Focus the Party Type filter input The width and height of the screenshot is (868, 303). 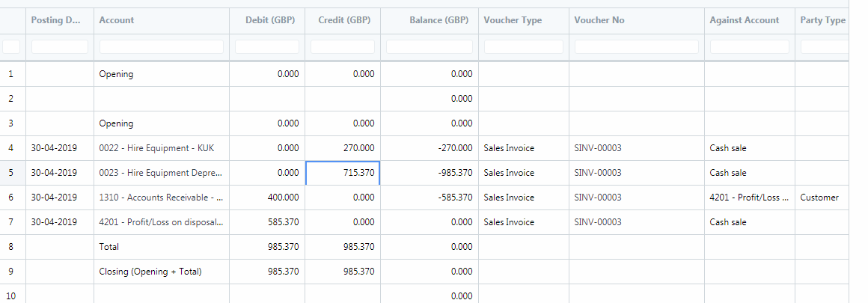(825, 46)
